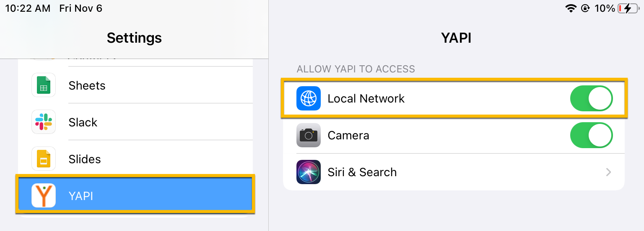The height and width of the screenshot is (231, 644).
Task: Tap the battery charging indicator
Action: click(628, 8)
